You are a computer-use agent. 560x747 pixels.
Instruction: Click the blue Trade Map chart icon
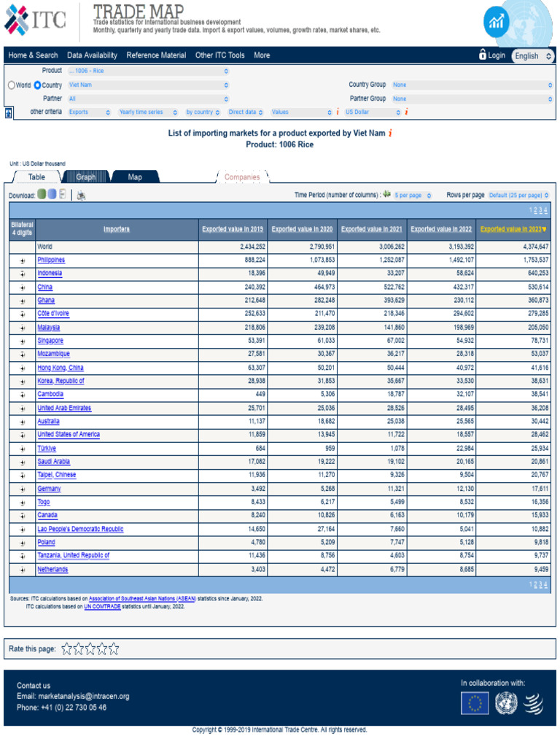(x=496, y=21)
